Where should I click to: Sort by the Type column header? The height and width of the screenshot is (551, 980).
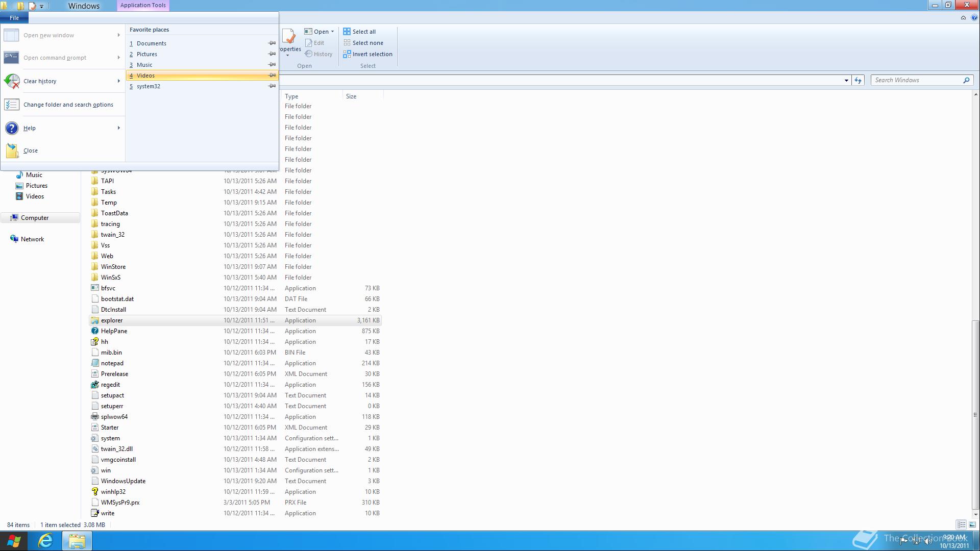coord(311,96)
